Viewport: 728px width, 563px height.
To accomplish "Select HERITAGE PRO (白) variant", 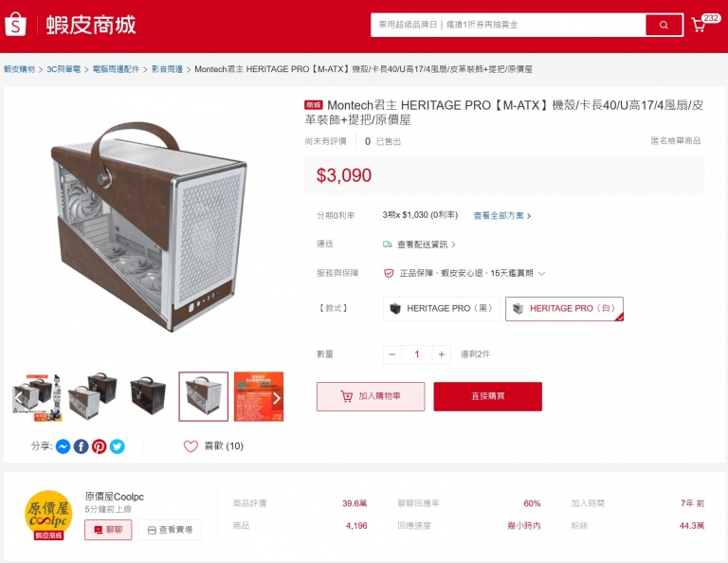I will [x=564, y=309].
